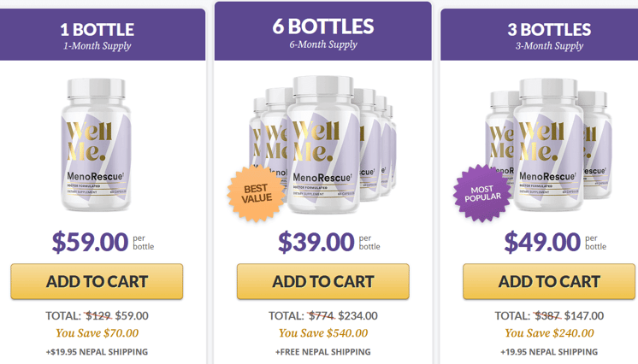Viewport: 638px width, 364px height.
Task: Click Add to Cart for 6 bottles
Action: point(323,281)
